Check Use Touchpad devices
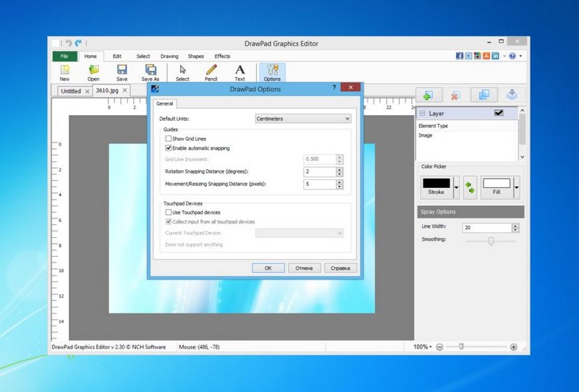This screenshot has height=392, width=579. pos(169,212)
